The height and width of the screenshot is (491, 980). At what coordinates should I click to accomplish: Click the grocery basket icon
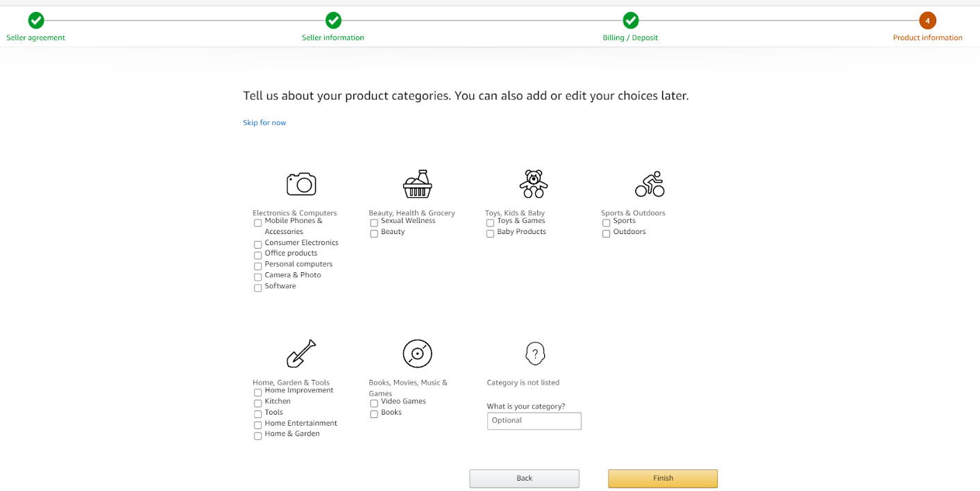[x=417, y=184]
